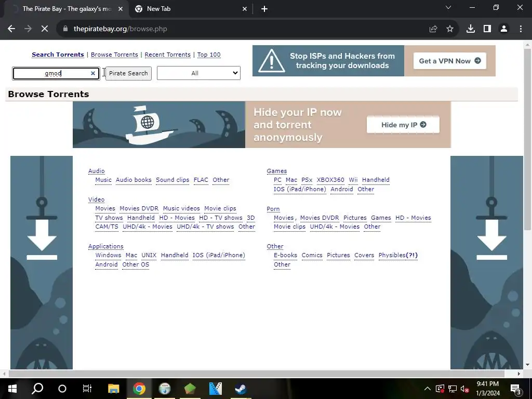
Task: Go back using the browser back arrow
Action: click(11, 29)
